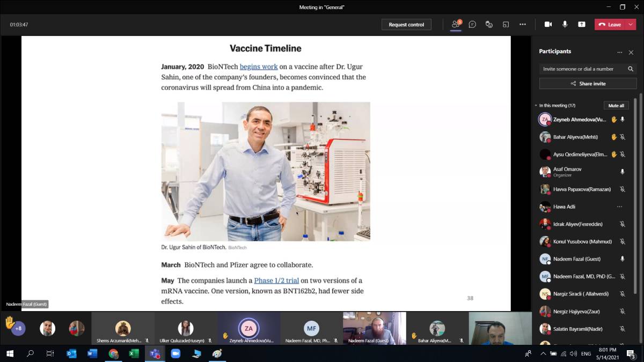Viewport: 644px width, 362px height.
Task: Open the meeting conversation chat icon
Action: click(472, 24)
